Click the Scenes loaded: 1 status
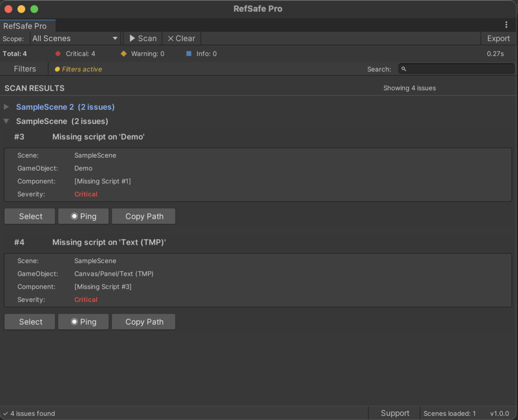 click(x=449, y=413)
